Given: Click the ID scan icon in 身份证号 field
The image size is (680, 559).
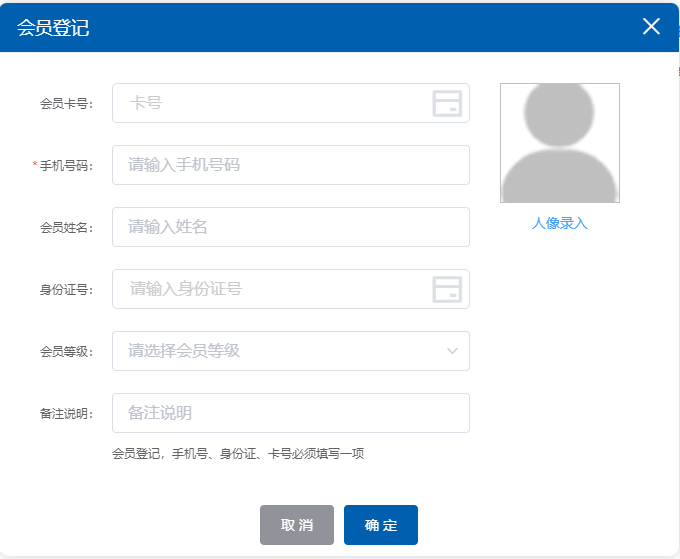Looking at the screenshot, I should click(x=446, y=289).
